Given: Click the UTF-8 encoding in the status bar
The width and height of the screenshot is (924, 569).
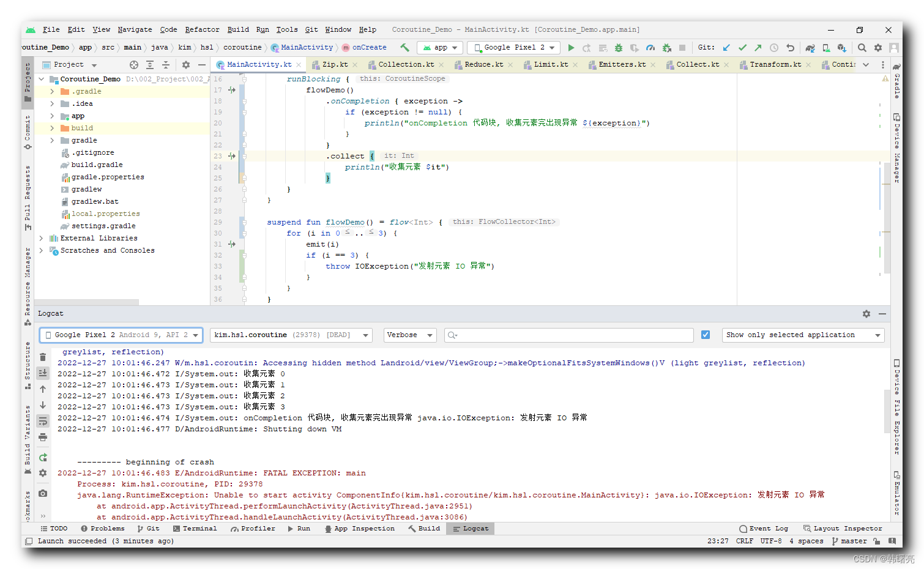Looking at the screenshot, I should (771, 541).
